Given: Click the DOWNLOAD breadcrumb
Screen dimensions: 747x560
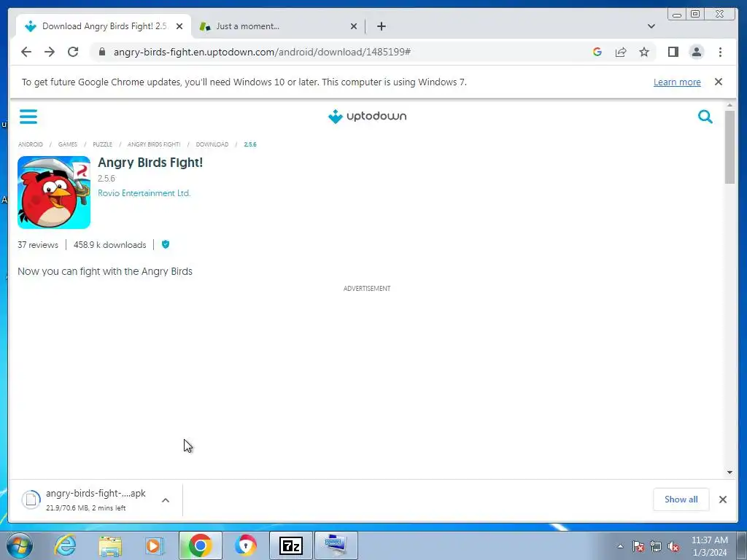Looking at the screenshot, I should click(x=212, y=144).
